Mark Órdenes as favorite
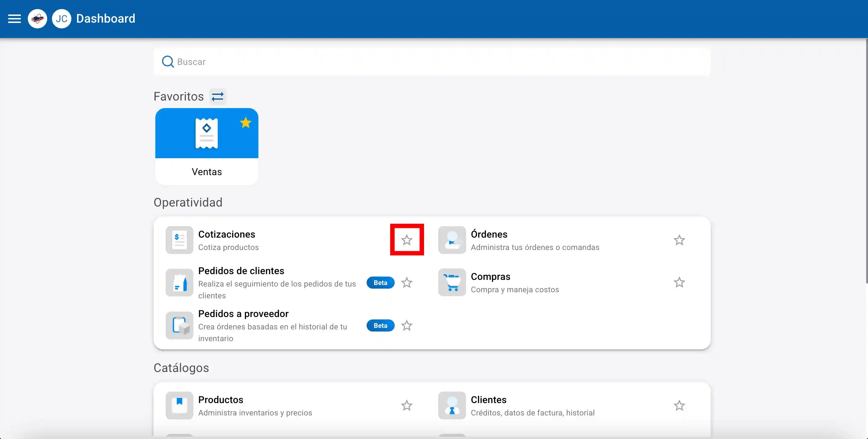 (679, 240)
